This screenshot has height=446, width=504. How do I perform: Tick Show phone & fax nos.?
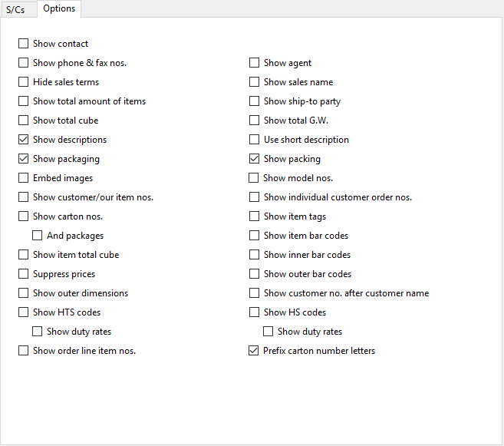click(23, 63)
